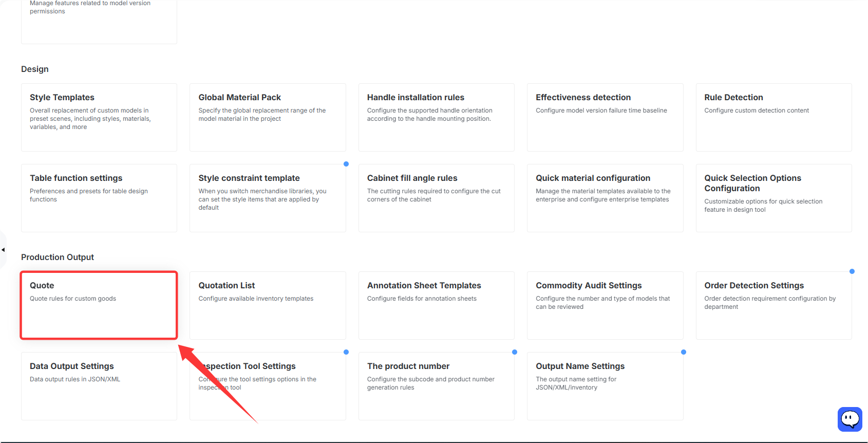Open the chat support bot icon
Image resolution: width=868 pixels, height=443 pixels.
point(850,419)
